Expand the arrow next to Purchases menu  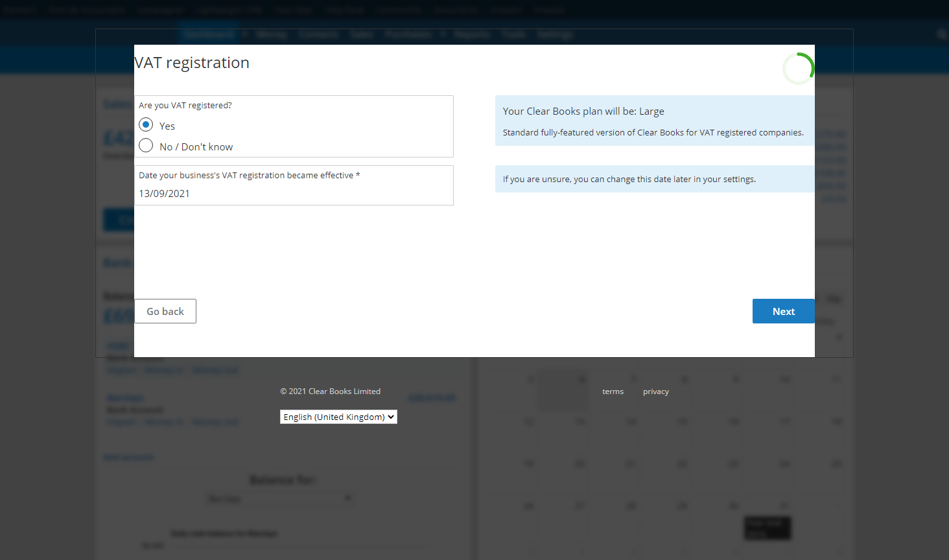443,34
